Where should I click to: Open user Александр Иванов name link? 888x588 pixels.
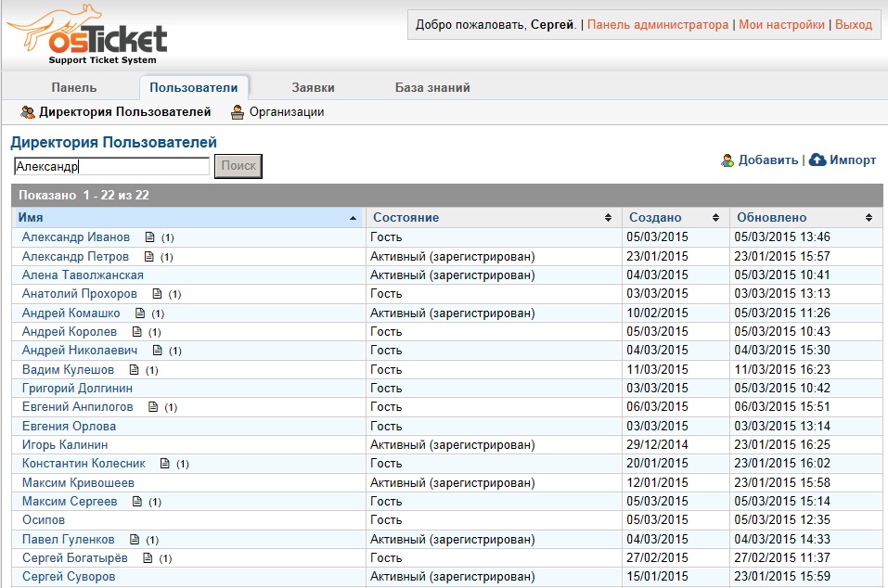[x=76, y=237]
